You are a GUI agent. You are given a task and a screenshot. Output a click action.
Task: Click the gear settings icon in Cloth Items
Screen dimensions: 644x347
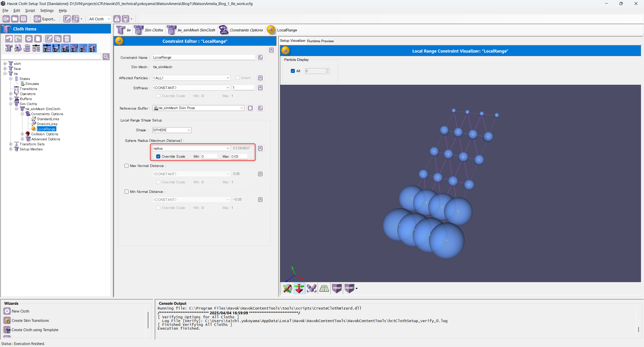coord(29,38)
